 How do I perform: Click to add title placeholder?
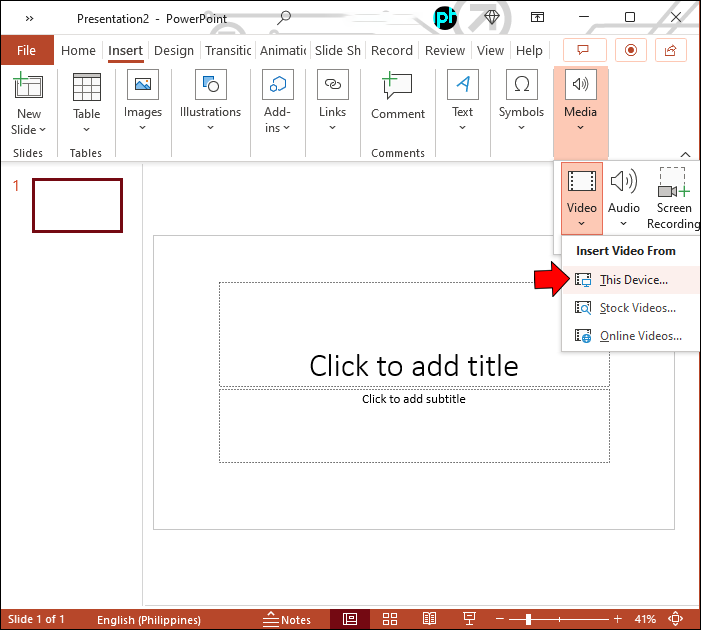[x=414, y=334]
